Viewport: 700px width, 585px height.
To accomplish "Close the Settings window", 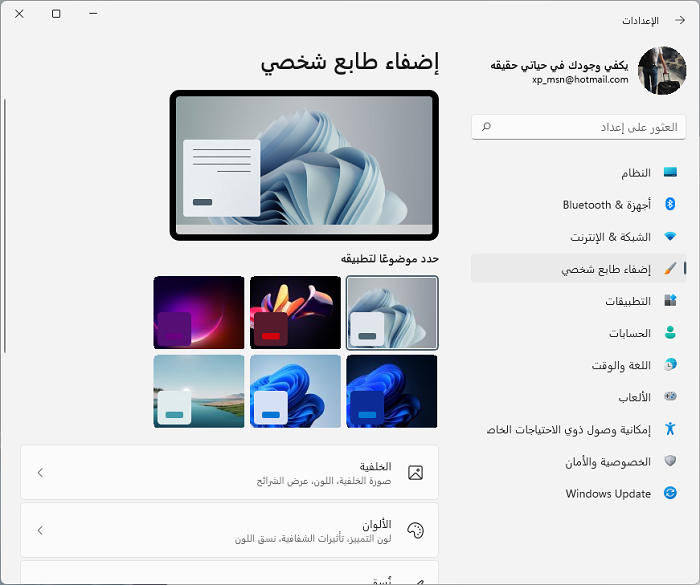I will tap(19, 14).
